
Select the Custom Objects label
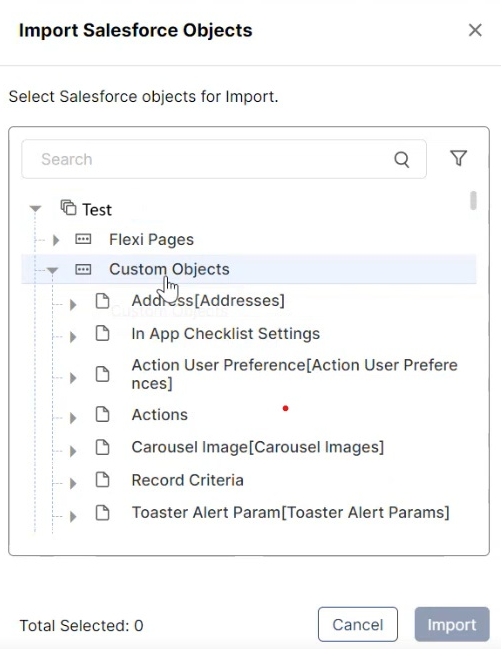click(x=169, y=269)
